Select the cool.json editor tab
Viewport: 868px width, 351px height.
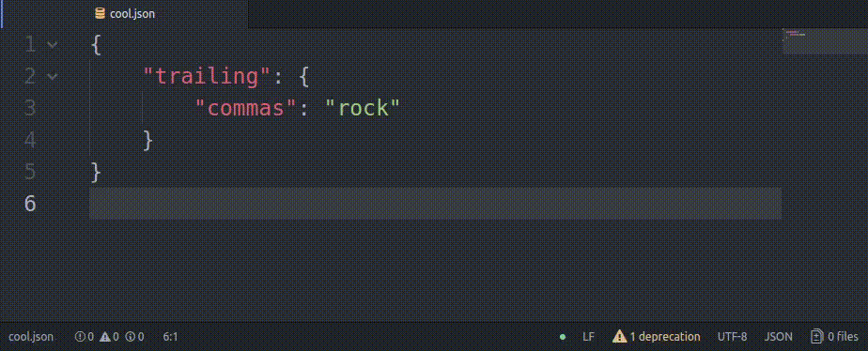(124, 14)
